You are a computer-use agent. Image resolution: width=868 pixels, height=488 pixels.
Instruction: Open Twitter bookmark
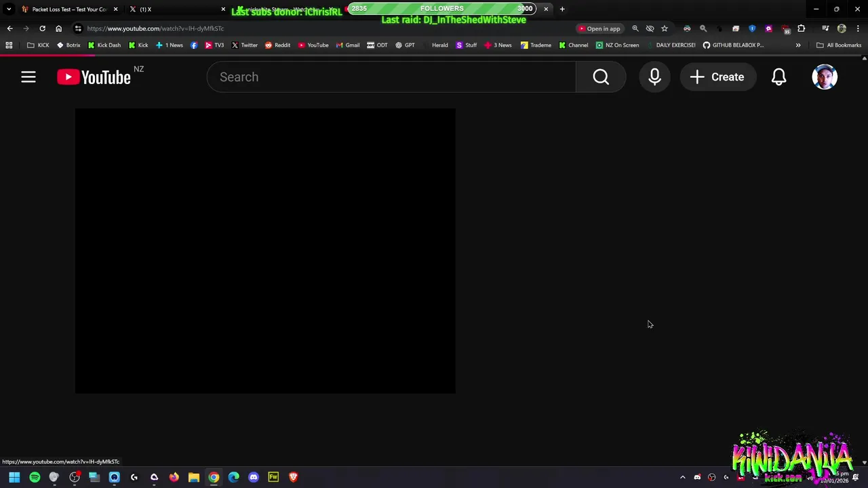point(245,45)
